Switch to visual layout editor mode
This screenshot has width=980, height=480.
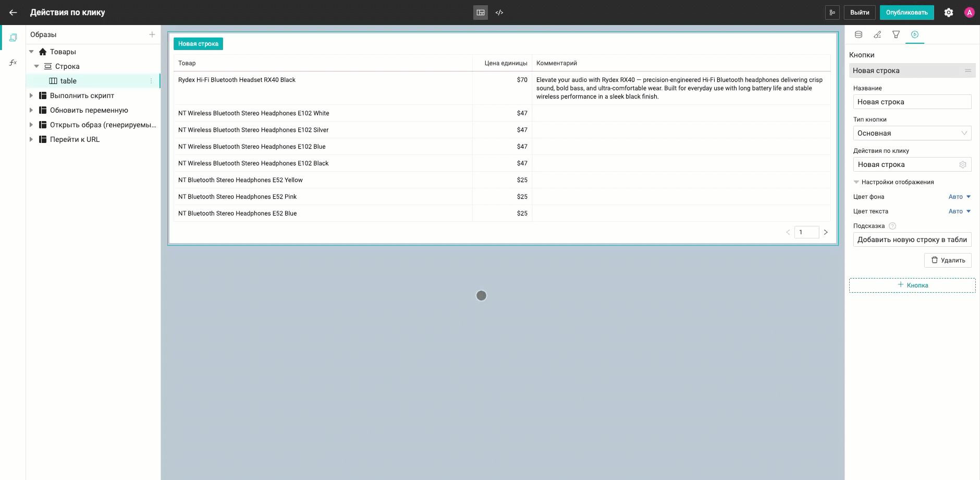pyautogui.click(x=481, y=13)
